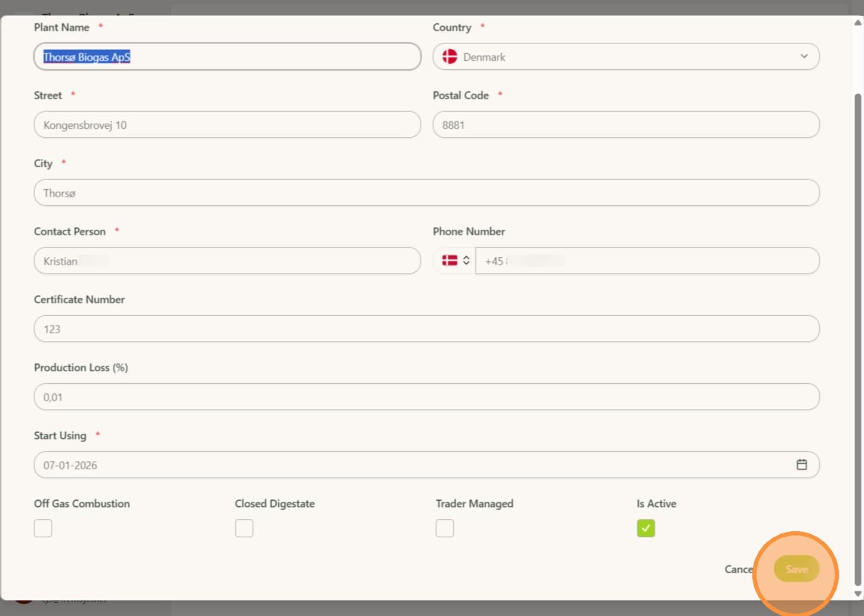Uncheck the Is Active checkbox
This screenshot has height=616, width=864.
pos(645,528)
